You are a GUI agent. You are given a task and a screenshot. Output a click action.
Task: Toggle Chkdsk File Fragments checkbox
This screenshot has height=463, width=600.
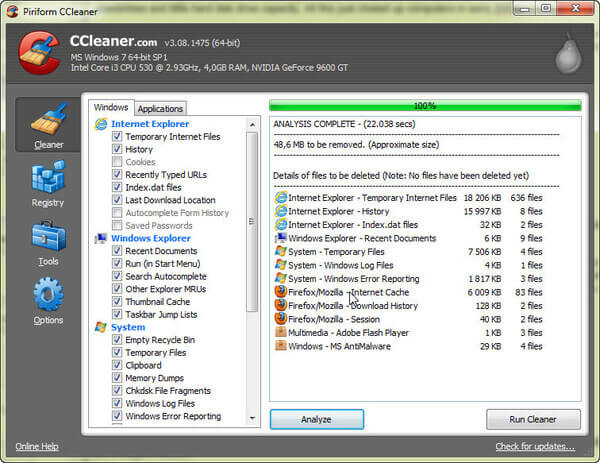point(117,390)
